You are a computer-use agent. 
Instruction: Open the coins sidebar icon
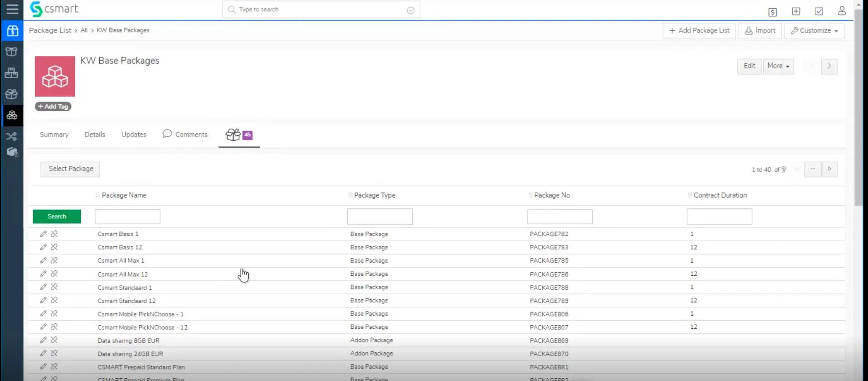click(x=12, y=152)
